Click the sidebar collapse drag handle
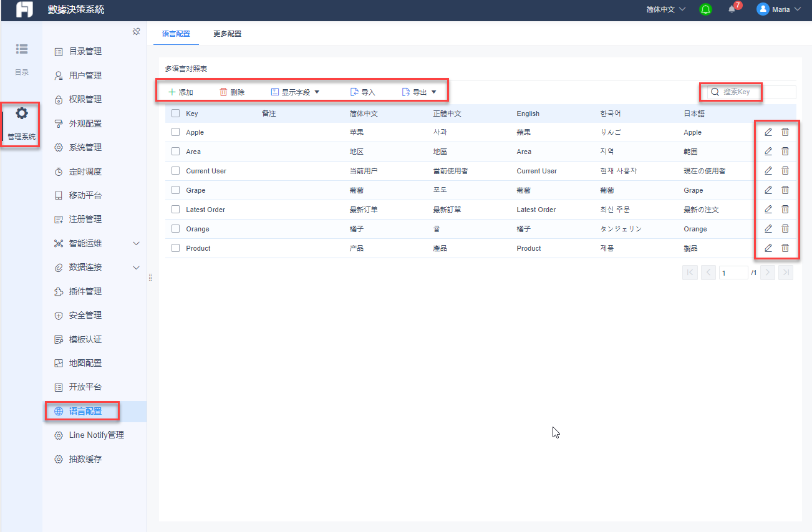This screenshot has height=532, width=812. 150,277
